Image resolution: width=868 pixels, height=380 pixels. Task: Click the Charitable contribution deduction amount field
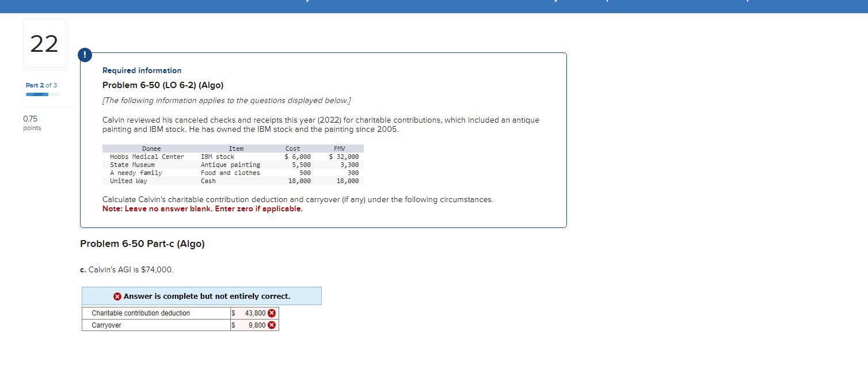coord(254,313)
